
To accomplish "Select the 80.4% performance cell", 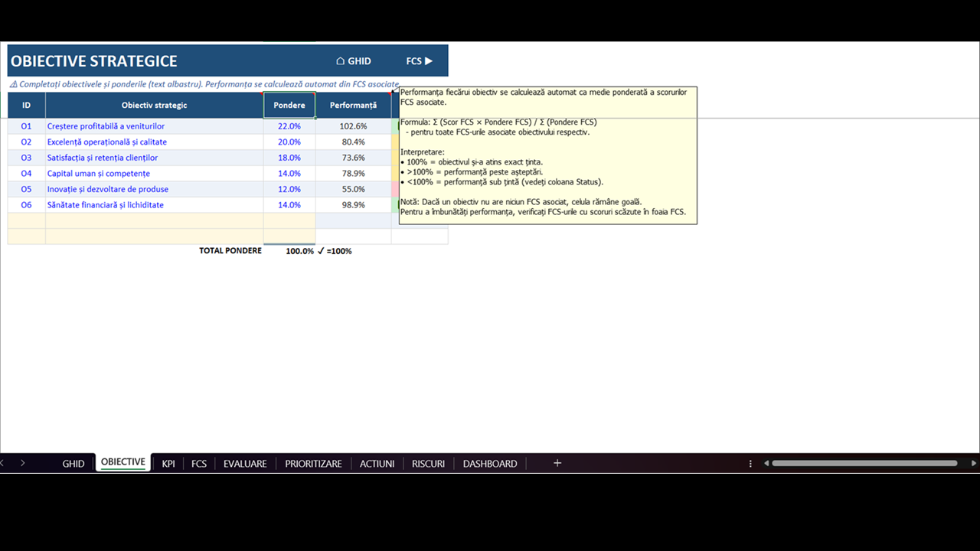I will click(354, 142).
